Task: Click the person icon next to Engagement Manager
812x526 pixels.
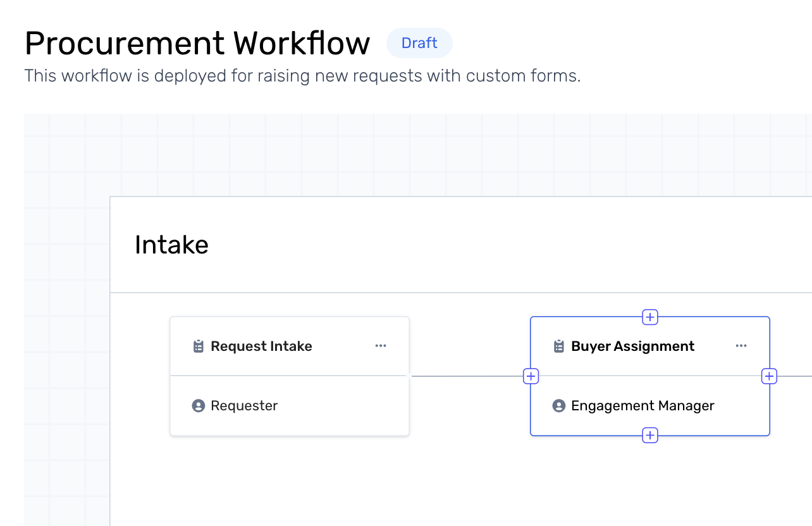Action: click(559, 406)
